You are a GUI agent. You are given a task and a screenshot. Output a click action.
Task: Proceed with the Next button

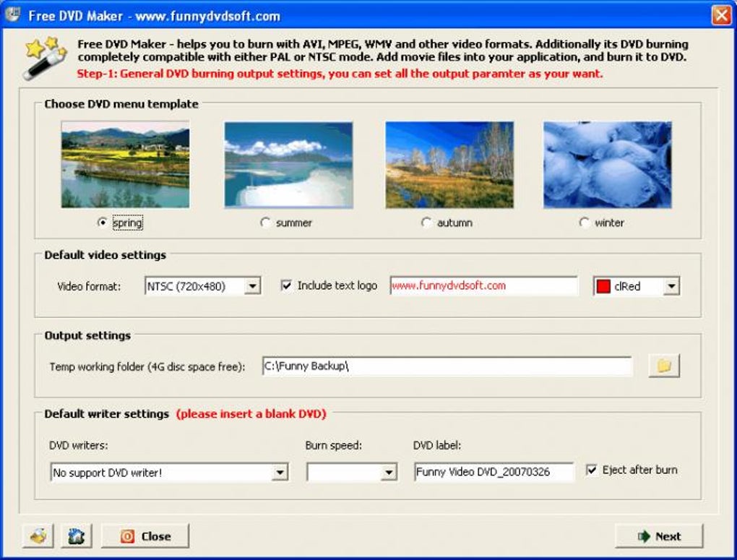pyautogui.click(x=659, y=536)
